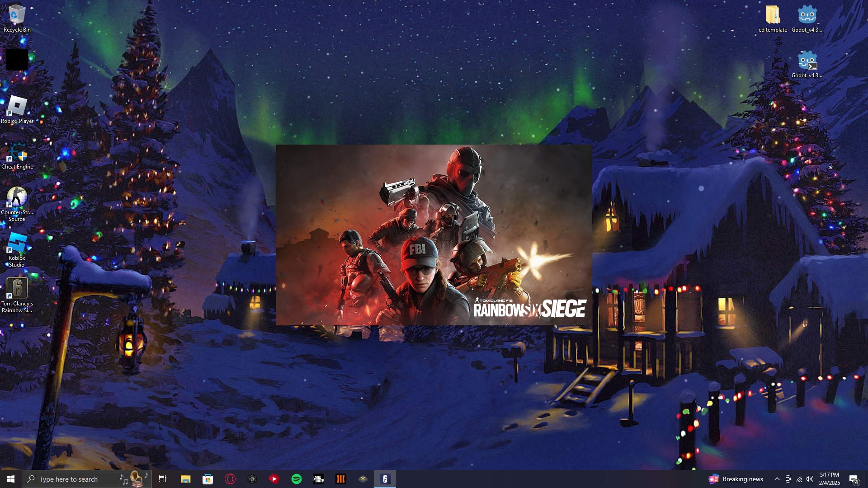Image resolution: width=868 pixels, height=488 pixels.
Task: Open Spotify from the taskbar
Action: click(297, 479)
